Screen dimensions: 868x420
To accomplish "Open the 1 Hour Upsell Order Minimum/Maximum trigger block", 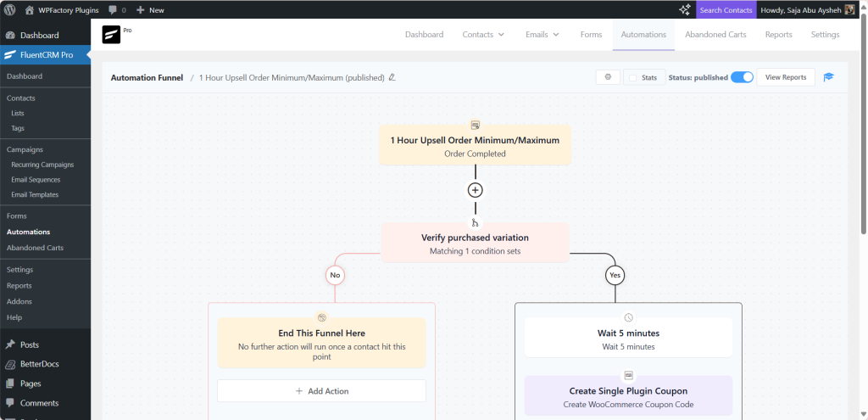I will click(475, 145).
